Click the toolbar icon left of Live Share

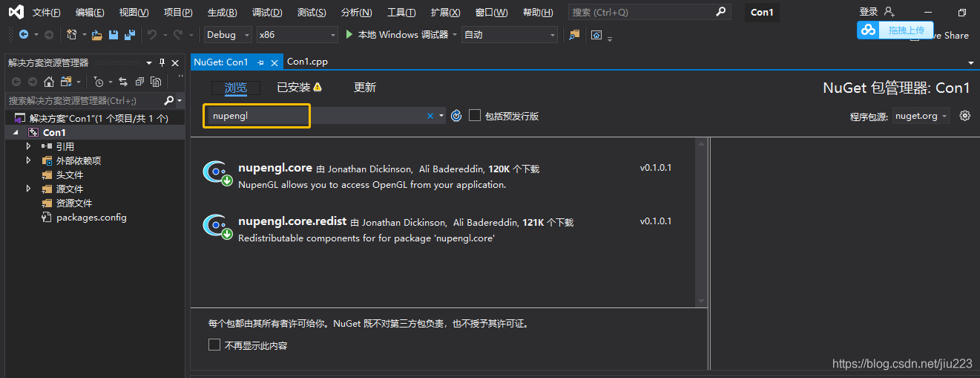point(596,35)
